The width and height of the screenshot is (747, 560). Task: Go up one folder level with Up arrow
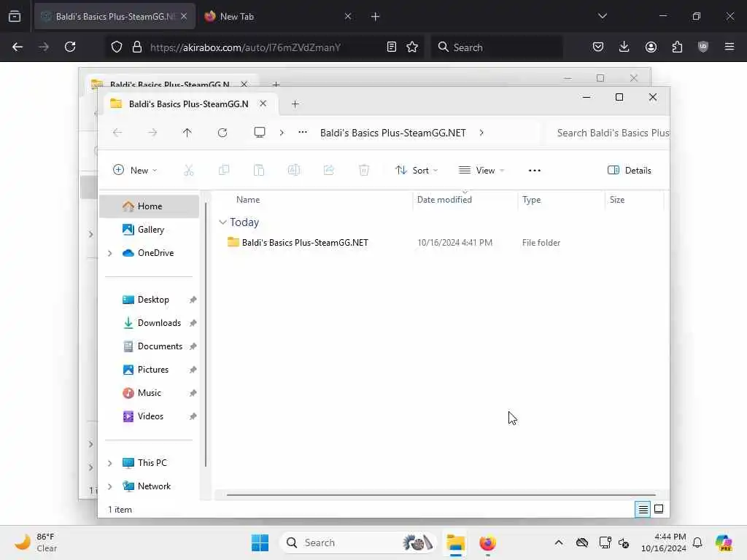pos(187,133)
